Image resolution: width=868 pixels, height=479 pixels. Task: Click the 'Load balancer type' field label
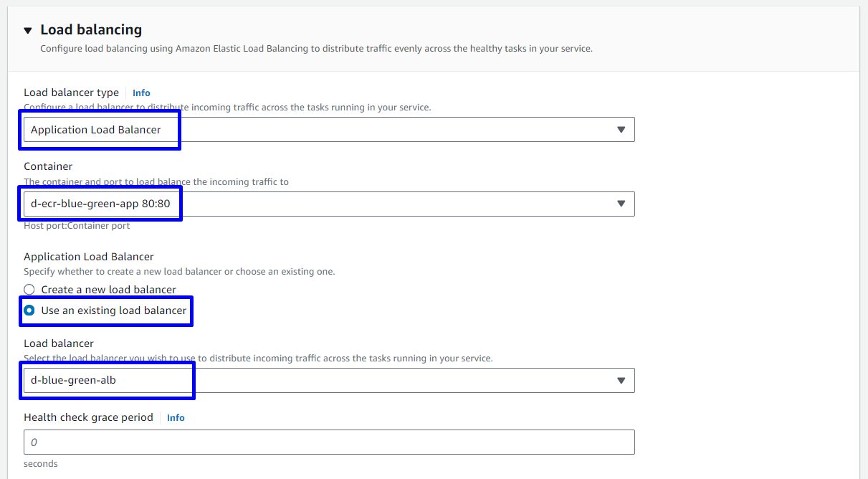point(71,93)
